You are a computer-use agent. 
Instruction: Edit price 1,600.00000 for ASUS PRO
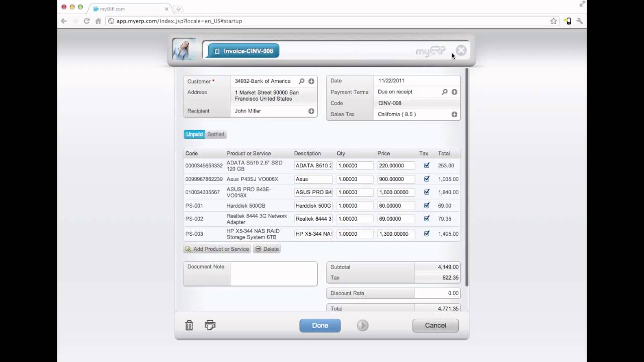(x=396, y=192)
